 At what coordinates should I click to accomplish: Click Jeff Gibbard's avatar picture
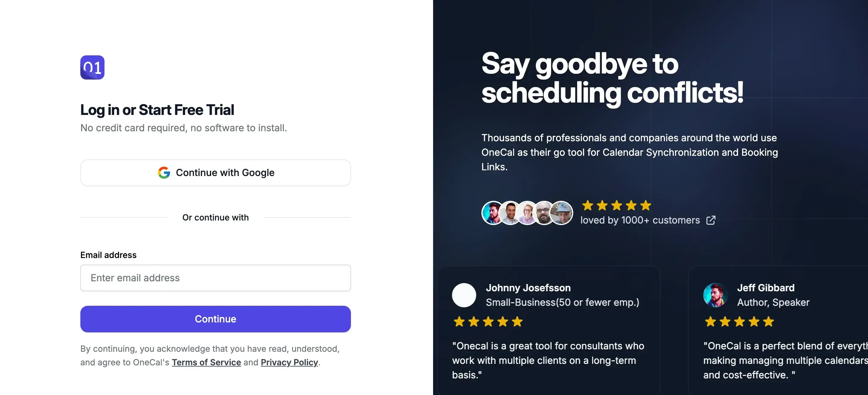pos(715,295)
